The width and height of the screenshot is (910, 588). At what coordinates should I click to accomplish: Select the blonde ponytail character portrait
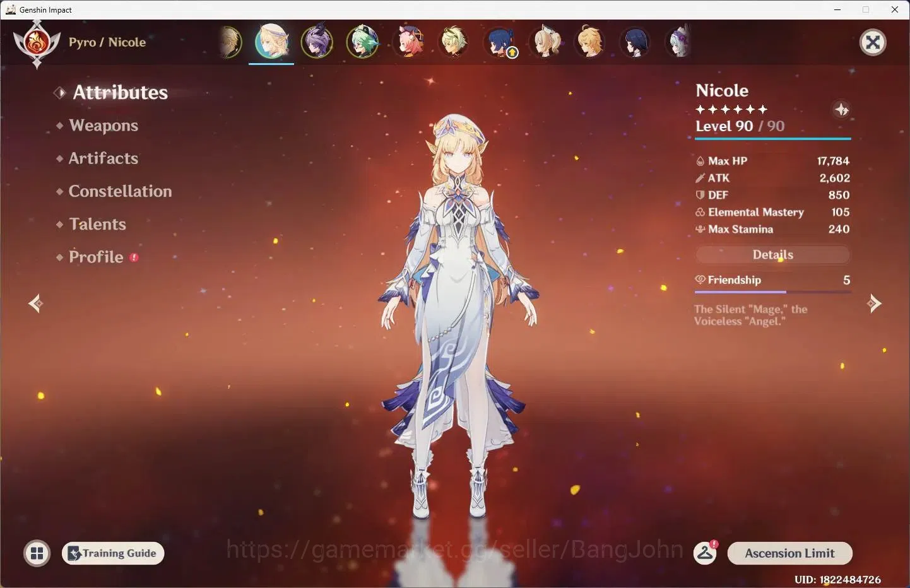click(545, 42)
